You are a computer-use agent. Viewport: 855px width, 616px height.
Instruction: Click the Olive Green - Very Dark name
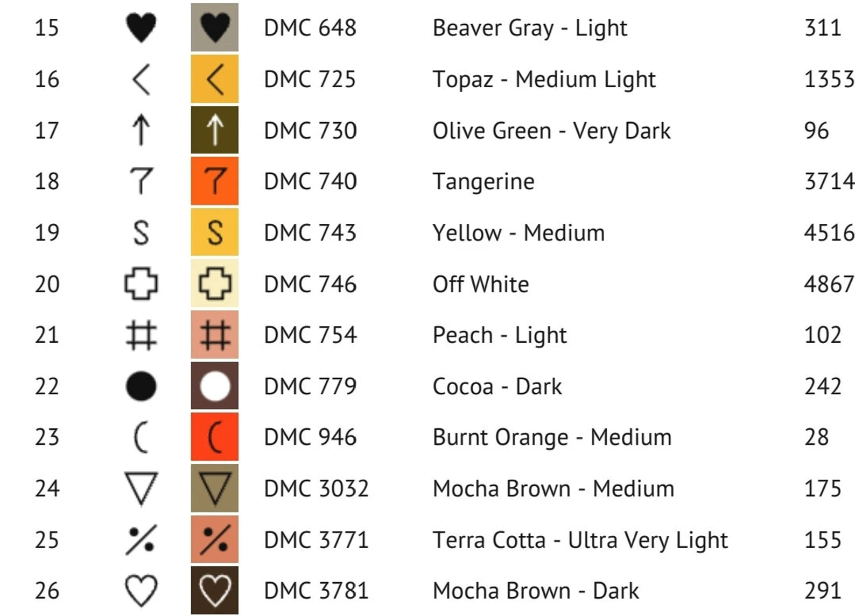click(551, 131)
